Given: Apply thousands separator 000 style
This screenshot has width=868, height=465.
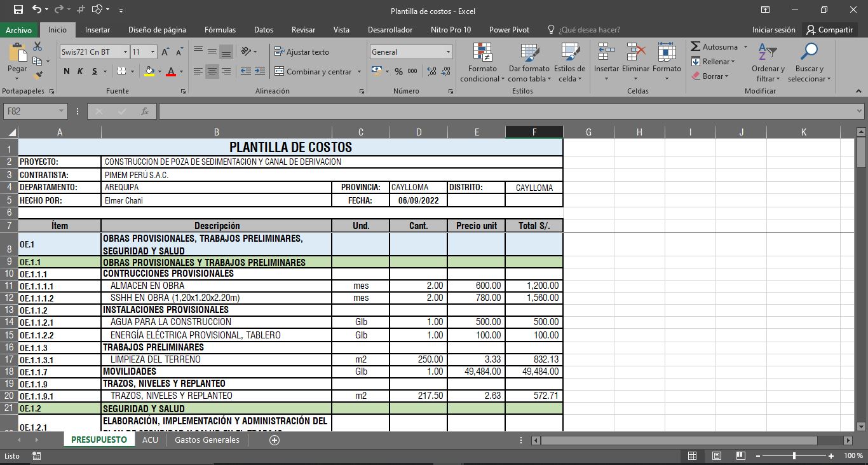Looking at the screenshot, I should [x=412, y=71].
